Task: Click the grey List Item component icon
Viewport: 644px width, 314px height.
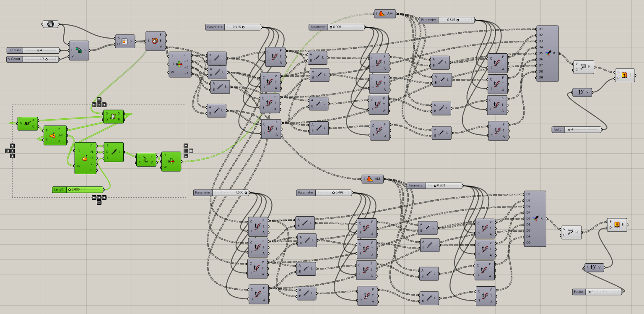Action: (180, 64)
